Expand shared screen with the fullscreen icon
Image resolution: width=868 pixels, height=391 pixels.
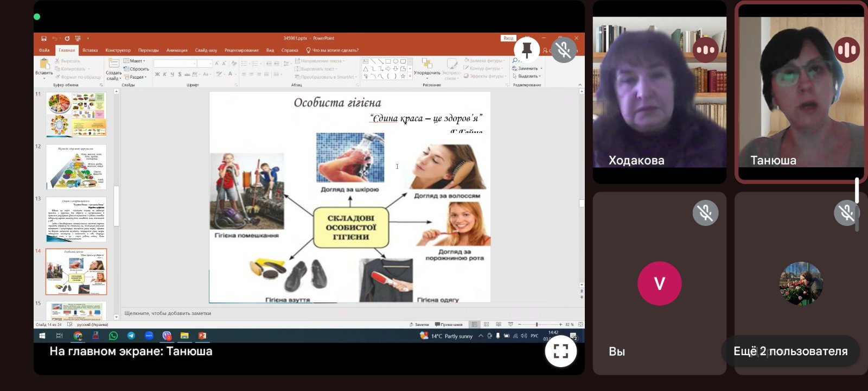[x=560, y=351]
